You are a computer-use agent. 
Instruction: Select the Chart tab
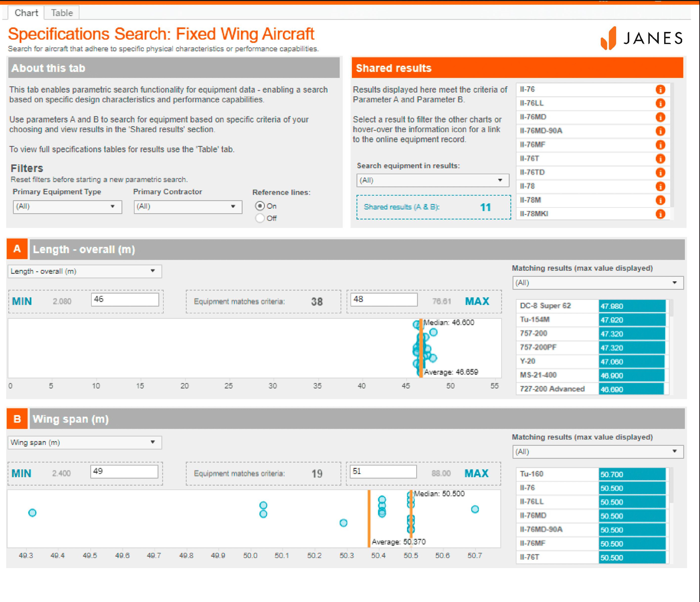pyautogui.click(x=26, y=13)
